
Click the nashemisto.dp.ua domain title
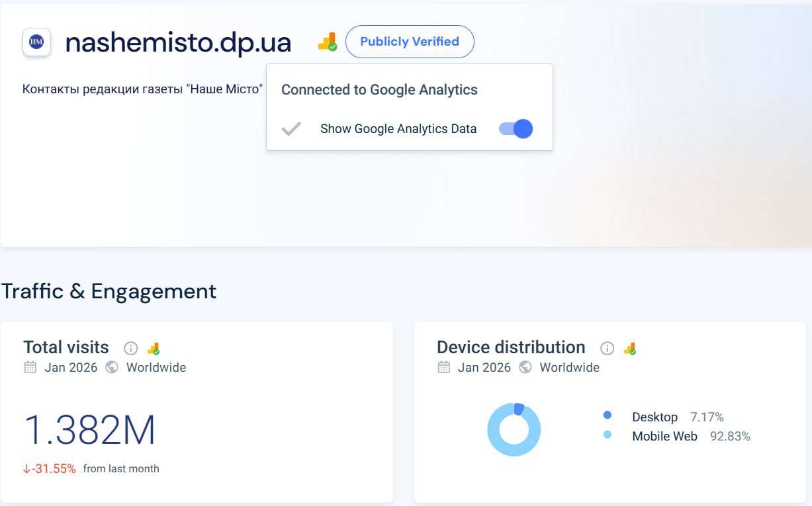(x=178, y=42)
